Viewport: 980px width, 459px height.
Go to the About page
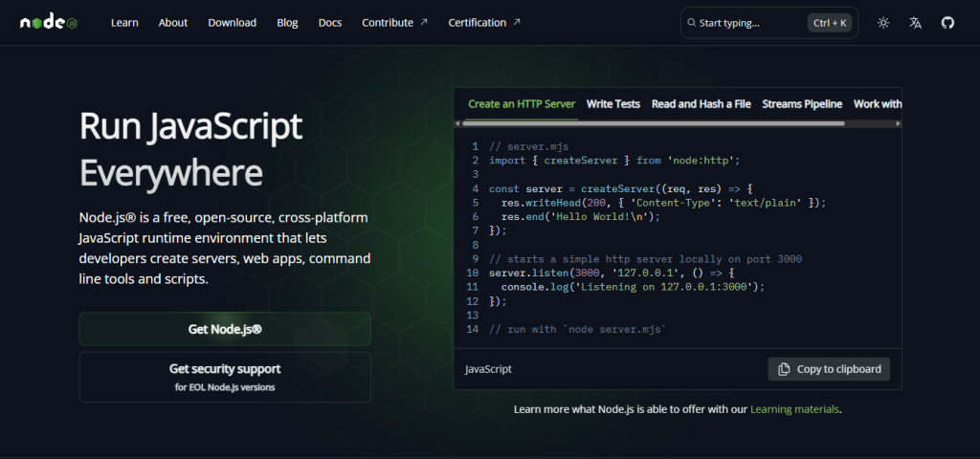tap(173, 22)
